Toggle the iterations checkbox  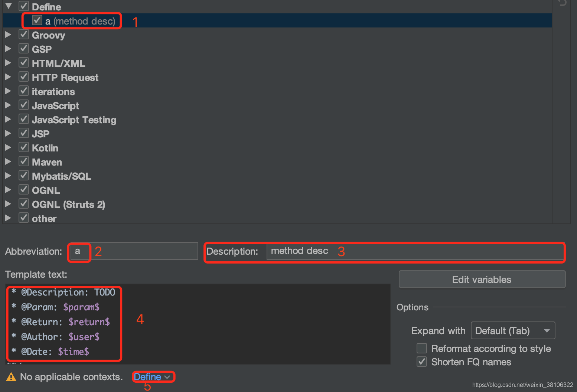(24, 91)
